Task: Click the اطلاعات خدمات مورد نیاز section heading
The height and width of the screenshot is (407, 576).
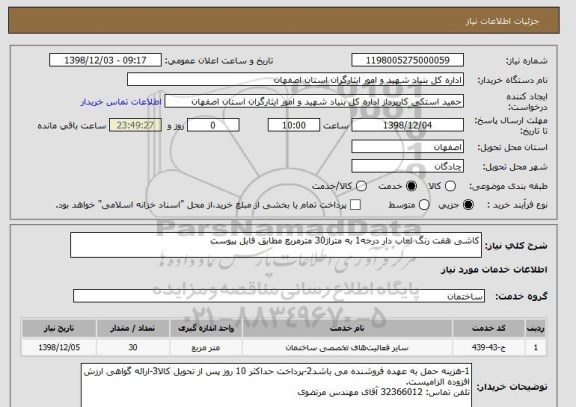Action: pyautogui.click(x=494, y=270)
